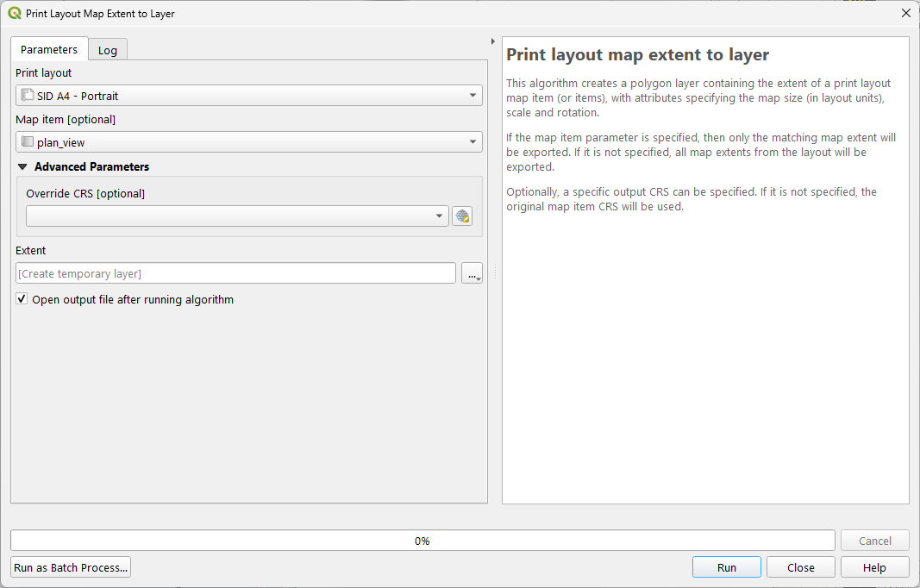Click the 0% progress bar

coord(422,541)
